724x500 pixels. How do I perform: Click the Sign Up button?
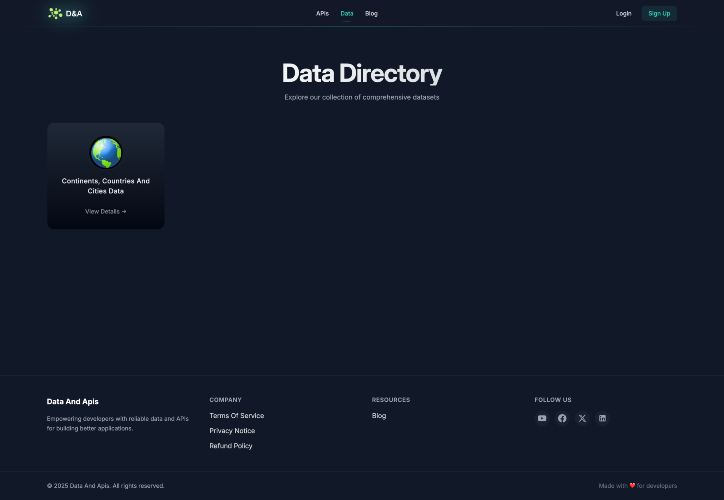[x=659, y=13]
